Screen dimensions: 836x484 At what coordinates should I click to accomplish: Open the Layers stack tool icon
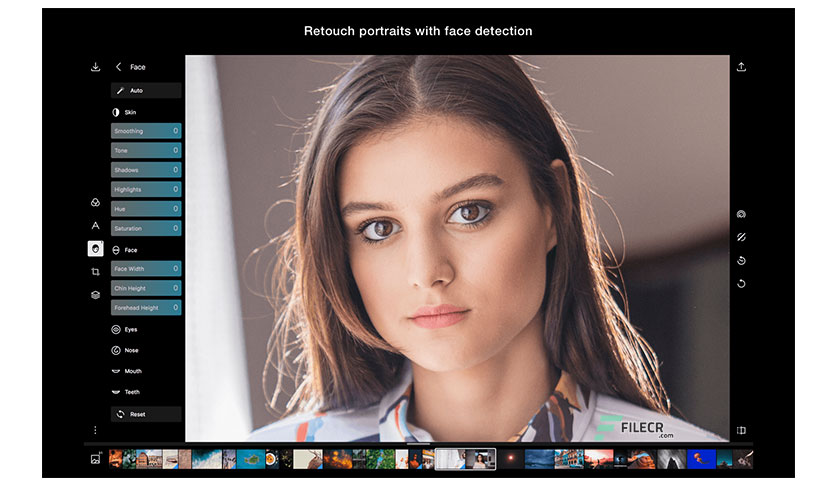(95, 295)
